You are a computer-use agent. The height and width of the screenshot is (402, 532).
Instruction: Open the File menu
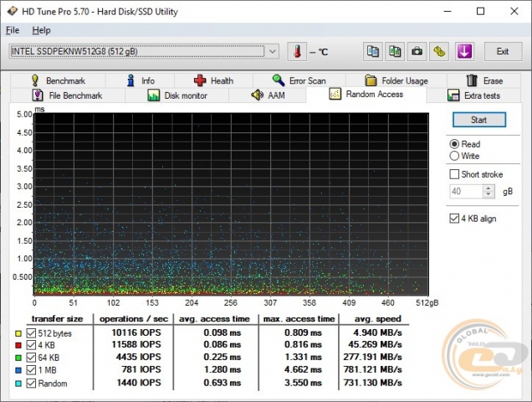[13, 30]
